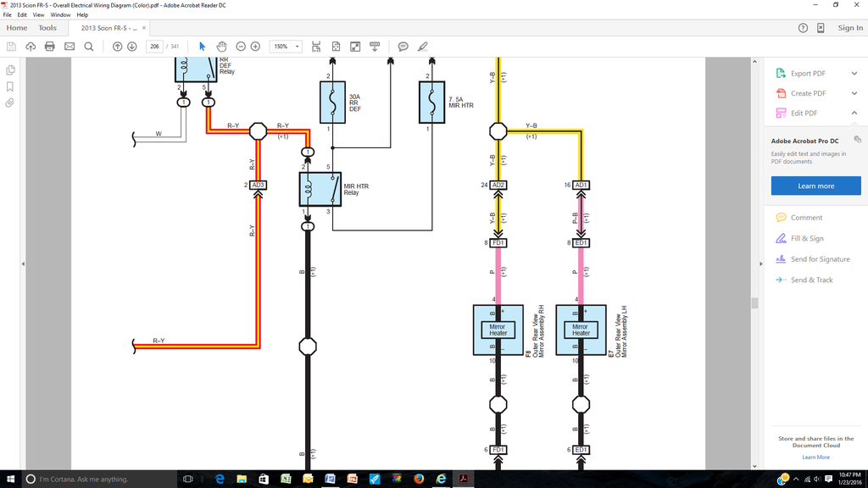Click the Zoom in plus icon
The width and height of the screenshot is (868, 488).
pyautogui.click(x=255, y=46)
